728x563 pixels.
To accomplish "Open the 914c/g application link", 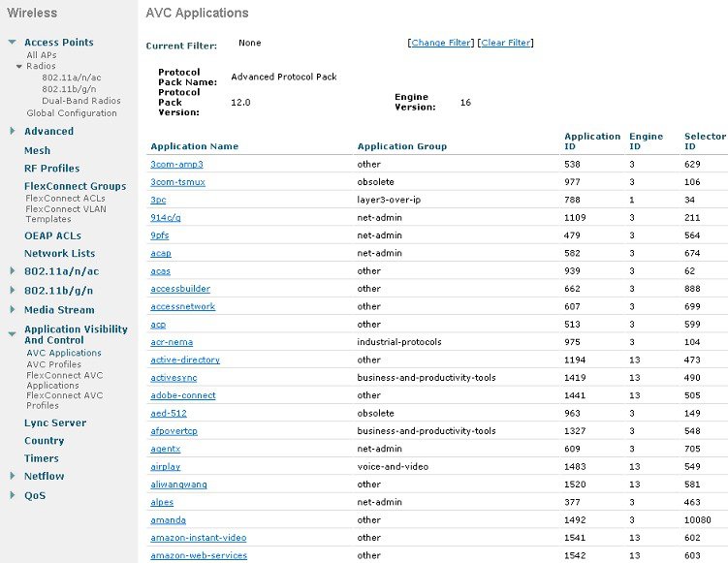I will pyautogui.click(x=166, y=218).
